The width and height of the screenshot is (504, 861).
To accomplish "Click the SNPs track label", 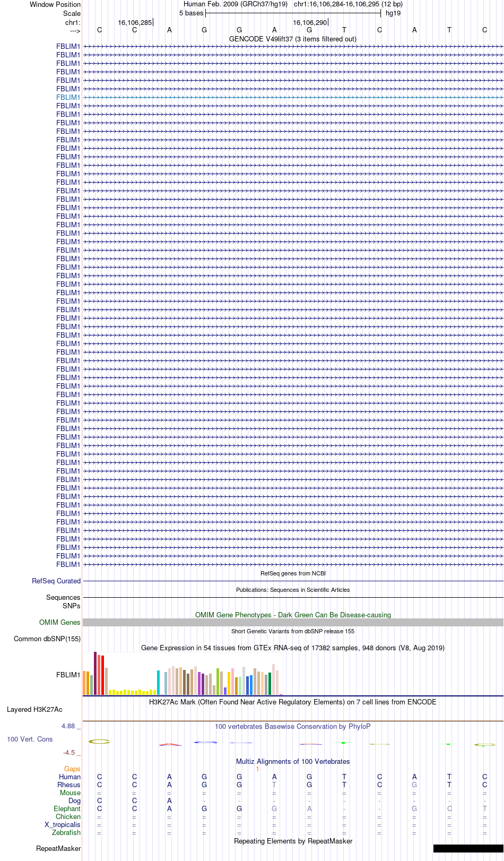I will coord(72,606).
